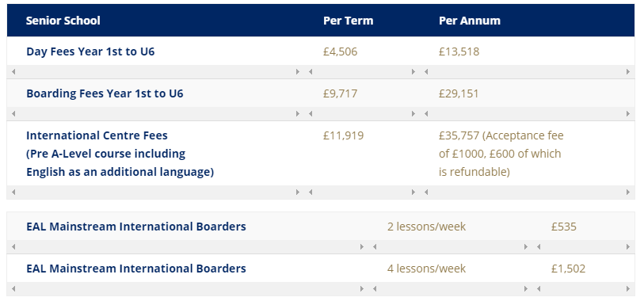Click left scroll arrow beneath £535 cell
644x301 pixels.
[x=539, y=247]
